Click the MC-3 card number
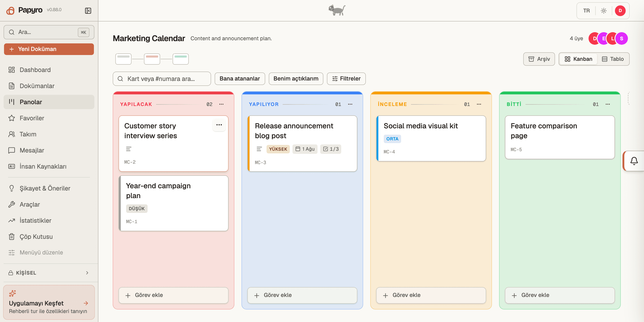 click(x=260, y=163)
